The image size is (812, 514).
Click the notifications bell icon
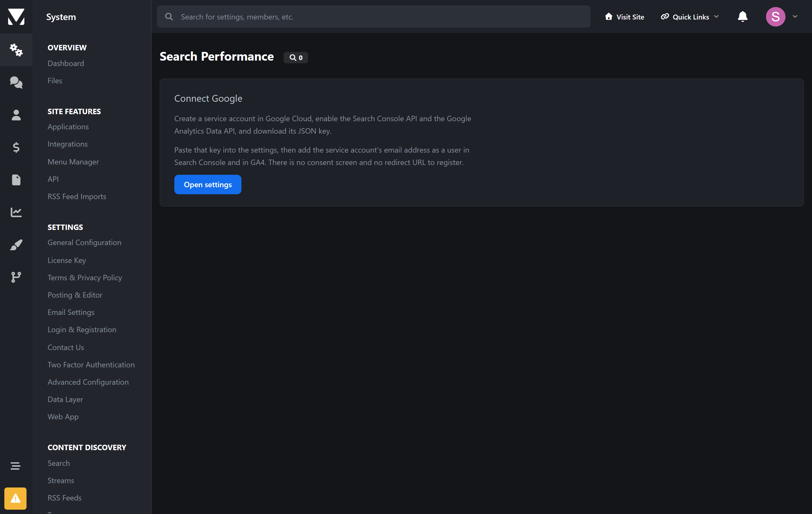click(x=742, y=17)
